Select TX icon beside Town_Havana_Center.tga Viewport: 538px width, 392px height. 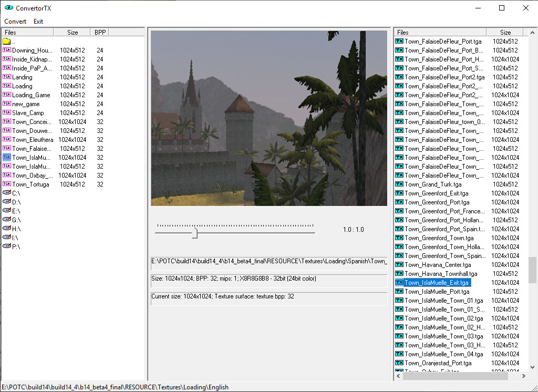click(399, 265)
